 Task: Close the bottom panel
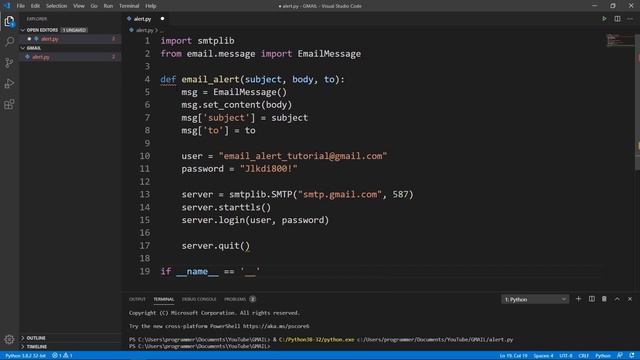click(630, 299)
